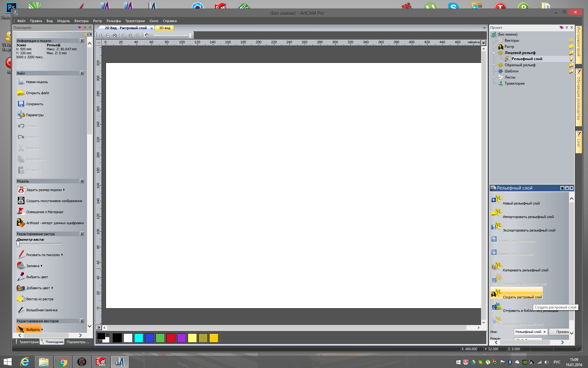Screen dimensions: 588x368
Task: Toggle visibility bulb for Vectors
Action: (x=571, y=40)
